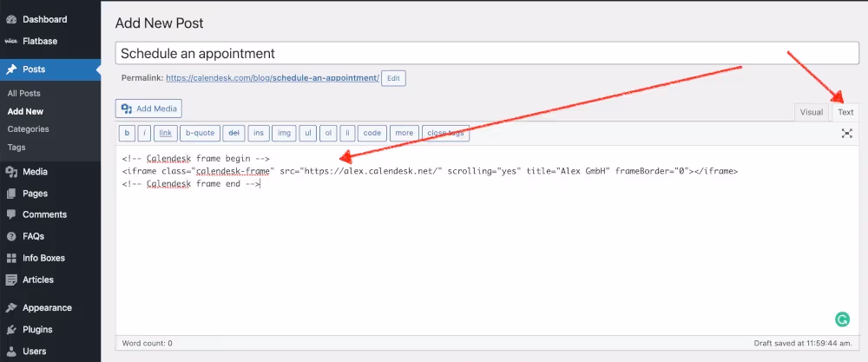Click the code toolbar button
This screenshot has width=868, height=362.
[372, 133]
